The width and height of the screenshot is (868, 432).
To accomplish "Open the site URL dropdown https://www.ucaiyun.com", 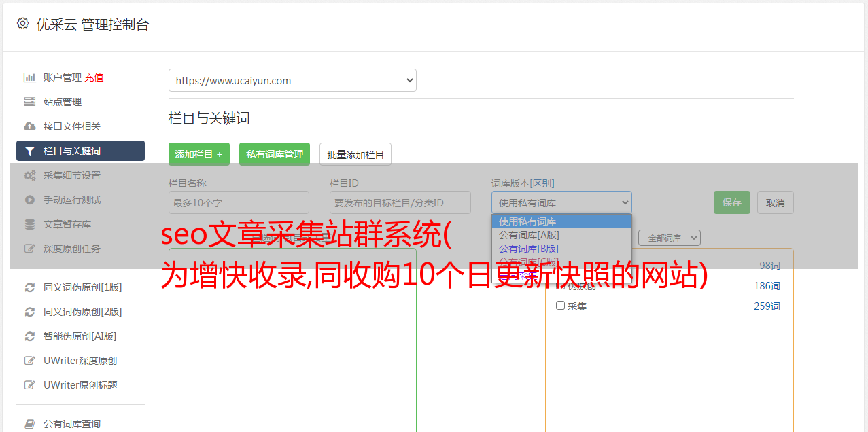I will (x=292, y=80).
